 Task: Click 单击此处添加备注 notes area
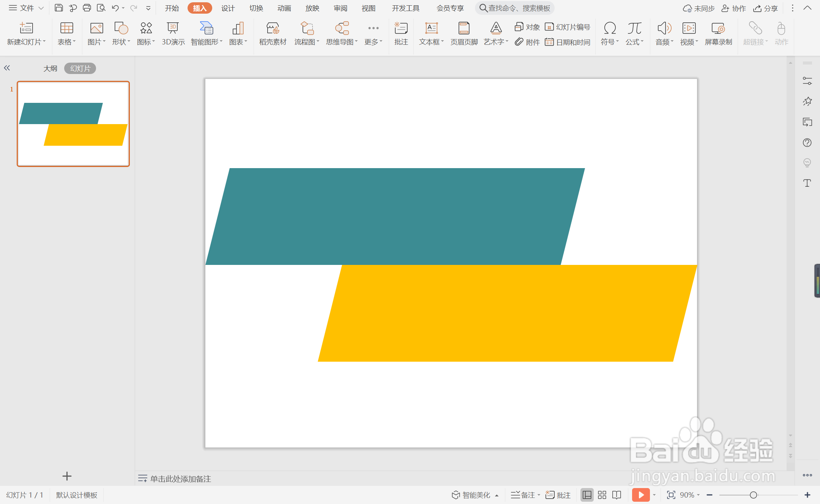[180, 479]
